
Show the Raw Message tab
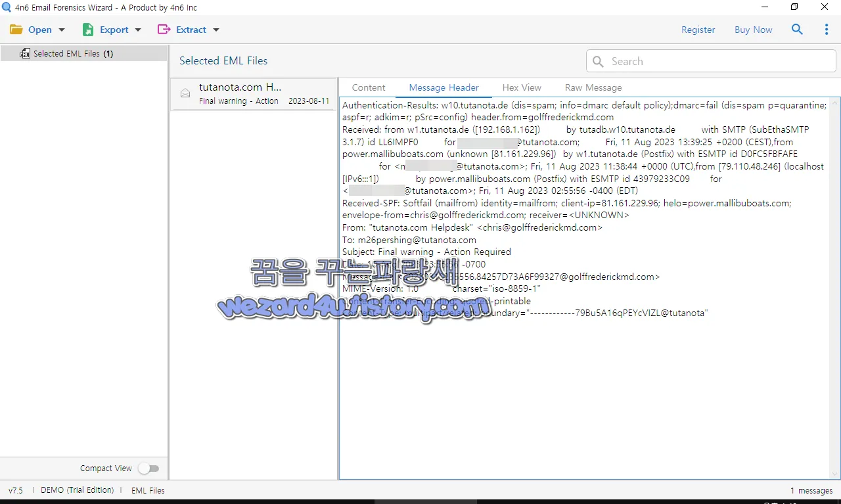click(593, 87)
